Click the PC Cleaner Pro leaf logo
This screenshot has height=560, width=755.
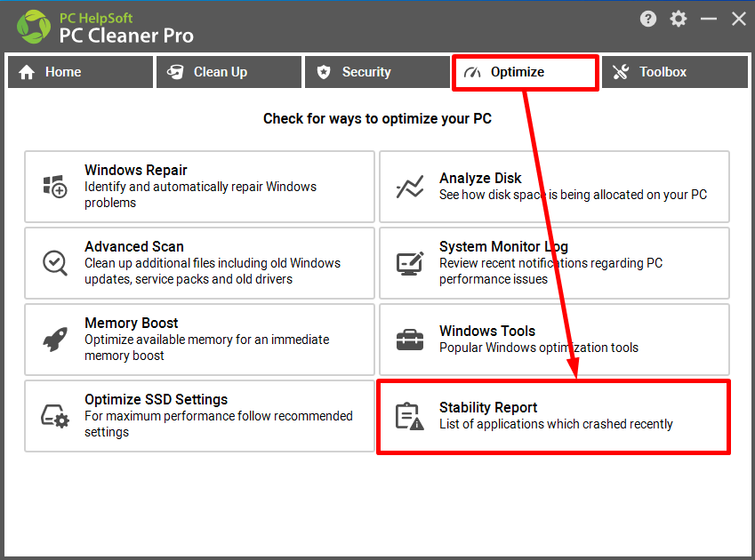[33, 27]
